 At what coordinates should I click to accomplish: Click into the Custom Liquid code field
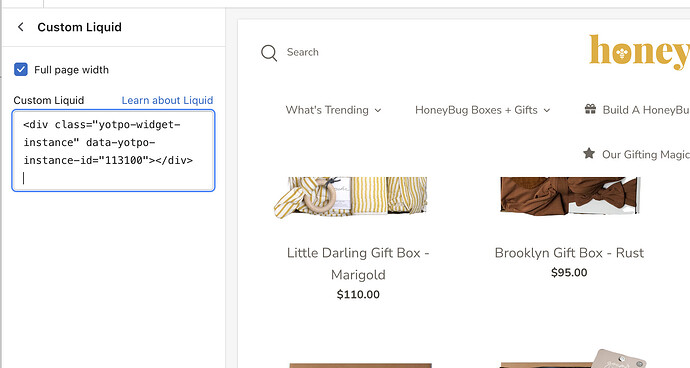pos(114,151)
